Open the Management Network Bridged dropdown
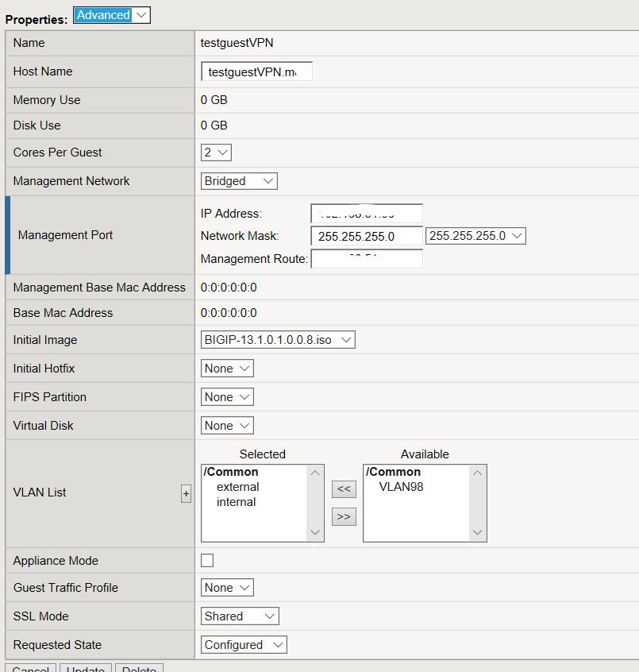Screen dimensions: 639x672 pos(239,181)
